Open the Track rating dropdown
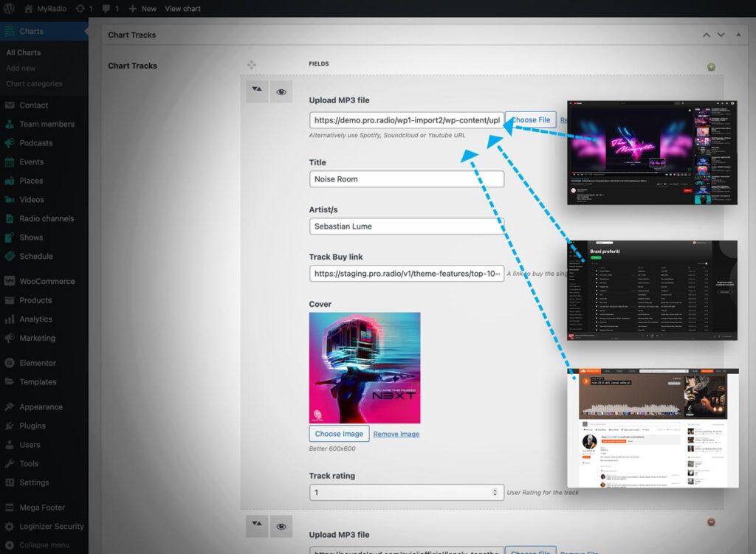This screenshot has height=554, width=756. (x=406, y=492)
